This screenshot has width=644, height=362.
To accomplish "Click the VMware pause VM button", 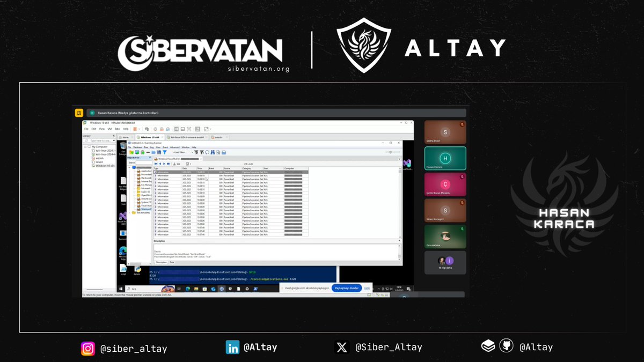I will pyautogui.click(x=135, y=129).
